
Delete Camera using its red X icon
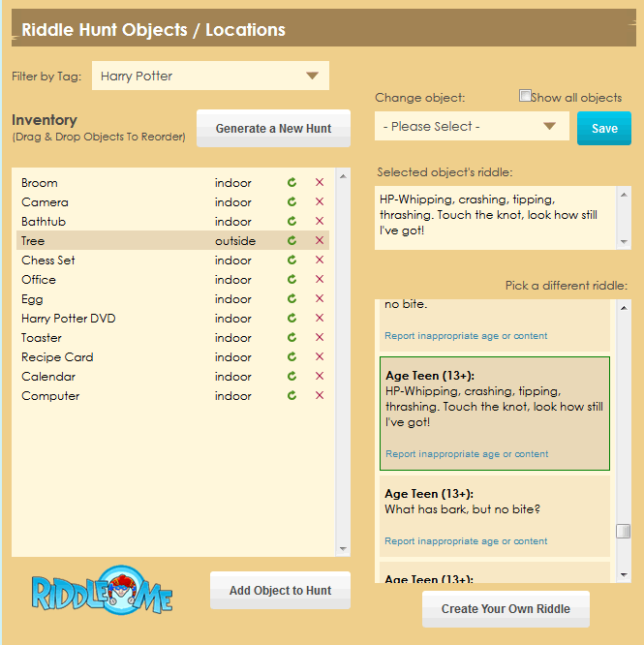(320, 202)
